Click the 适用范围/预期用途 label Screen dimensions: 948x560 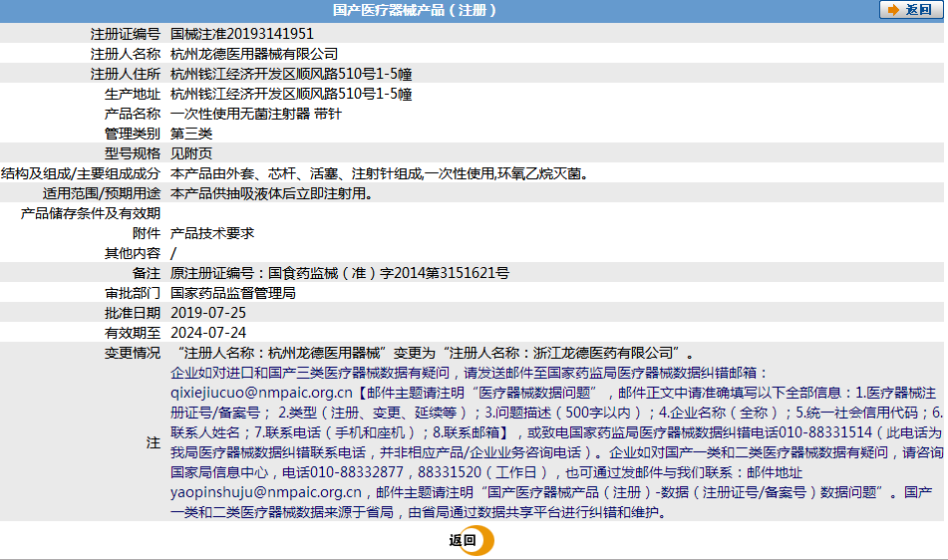(x=101, y=193)
